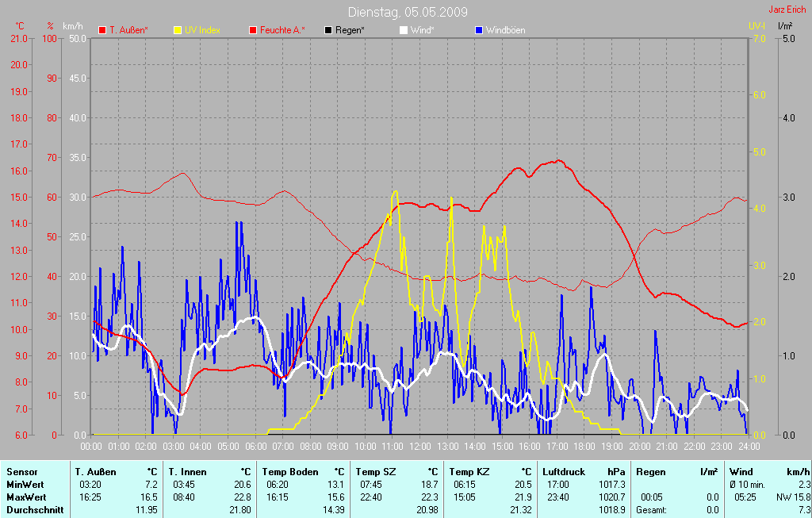Click the Temp Boden minimum value 13.1
Image resolution: width=812 pixels, height=518 pixels.
click(x=336, y=485)
